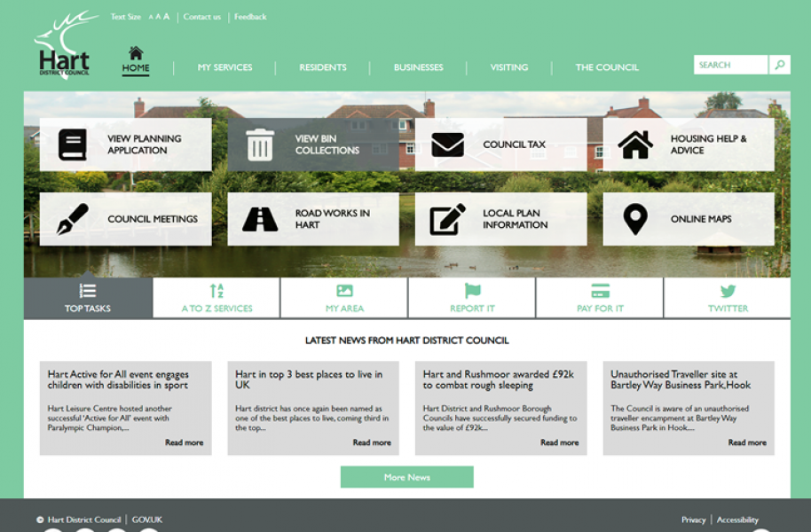Click the Pay For It card icon
Image resolution: width=811 pixels, height=532 pixels.
click(x=600, y=291)
